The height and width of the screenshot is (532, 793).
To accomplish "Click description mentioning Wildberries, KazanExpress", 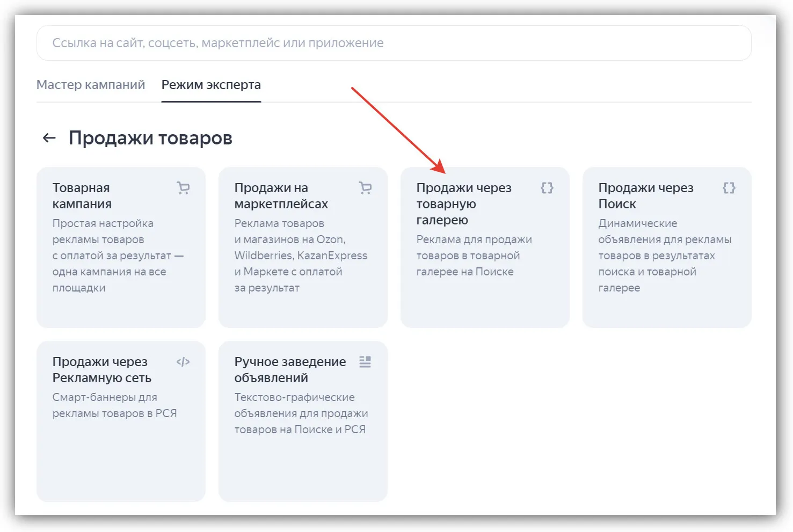I will 301,256.
